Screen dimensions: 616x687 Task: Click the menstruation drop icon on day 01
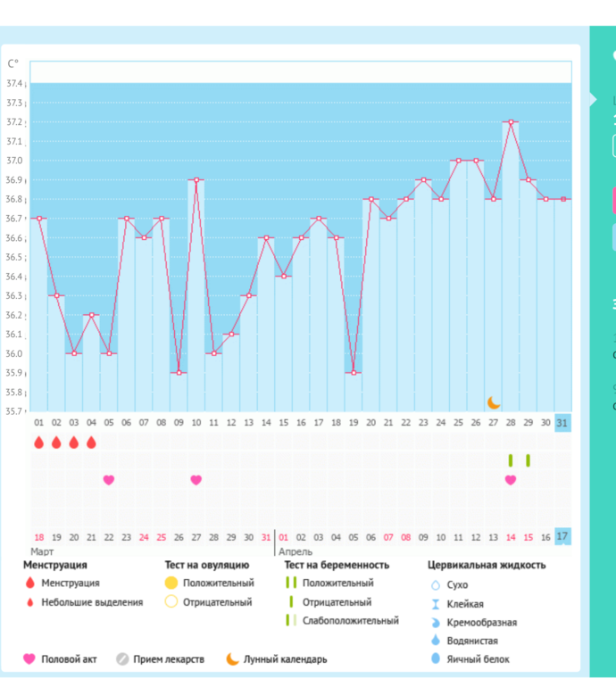coord(38,443)
